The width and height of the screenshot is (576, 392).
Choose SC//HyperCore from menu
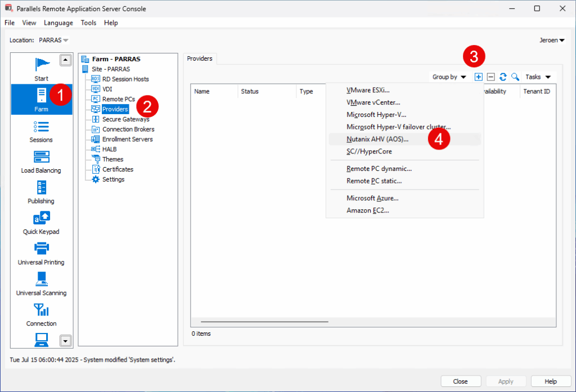click(405, 151)
